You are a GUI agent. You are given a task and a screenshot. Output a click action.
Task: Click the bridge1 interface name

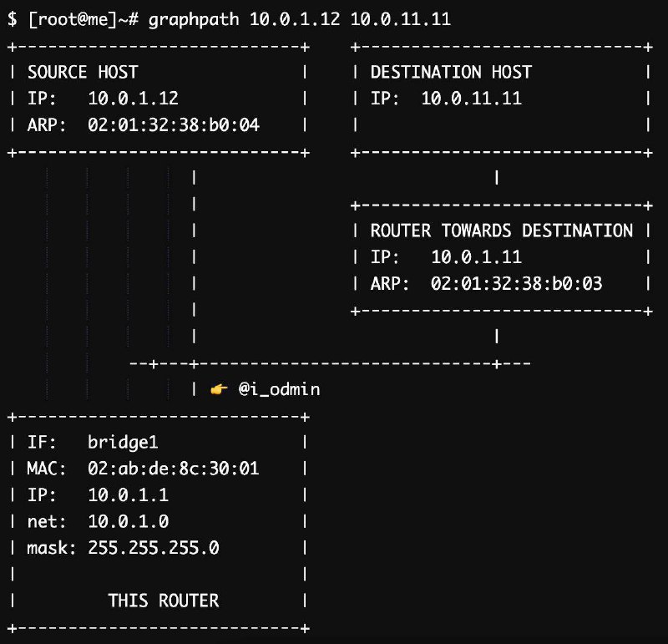123,442
